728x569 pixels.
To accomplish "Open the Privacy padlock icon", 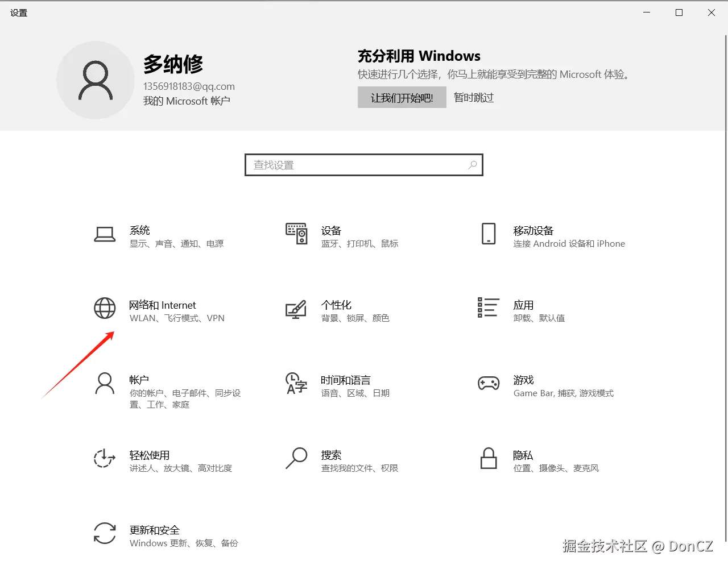I will (489, 458).
